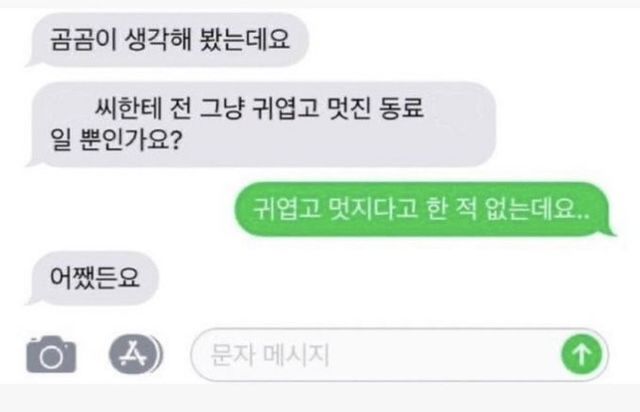Click the tail of the green sent bubble

coord(610,231)
